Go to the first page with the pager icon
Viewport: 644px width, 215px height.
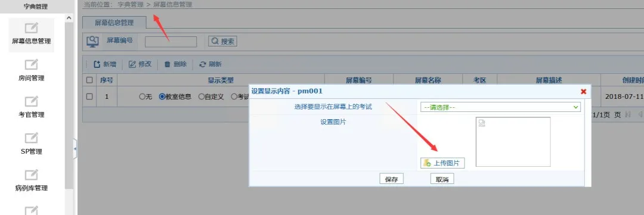coord(627,115)
